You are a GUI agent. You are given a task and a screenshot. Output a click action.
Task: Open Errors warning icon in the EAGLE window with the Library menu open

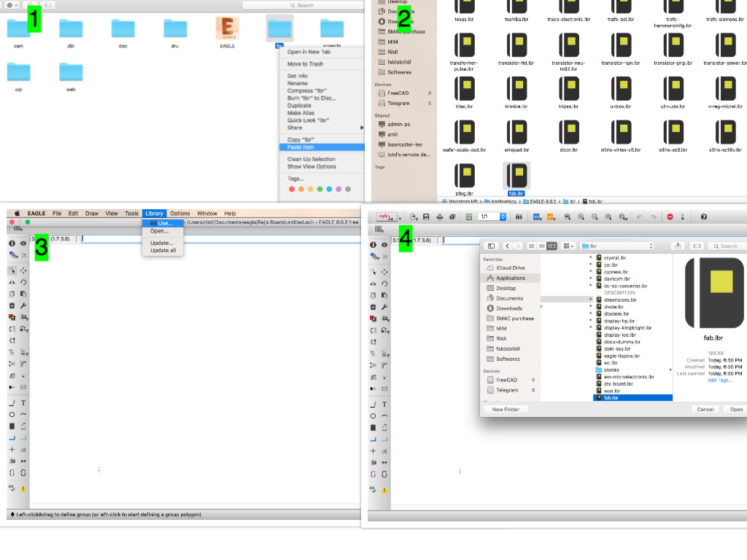pos(23,489)
